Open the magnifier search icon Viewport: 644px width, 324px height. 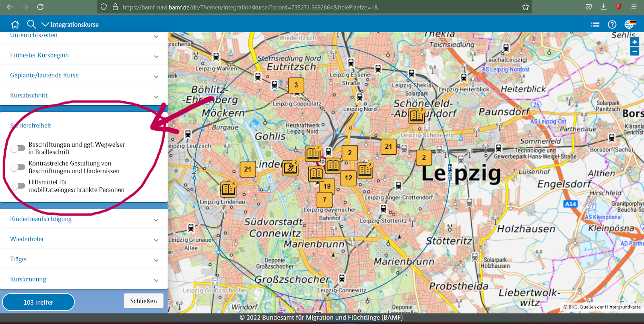pos(31,25)
